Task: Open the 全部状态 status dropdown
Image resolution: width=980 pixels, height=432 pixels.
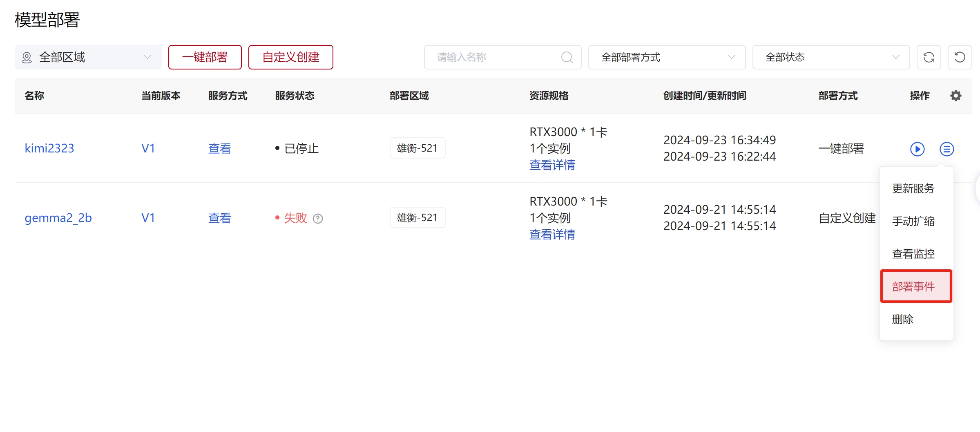Action: (x=830, y=57)
